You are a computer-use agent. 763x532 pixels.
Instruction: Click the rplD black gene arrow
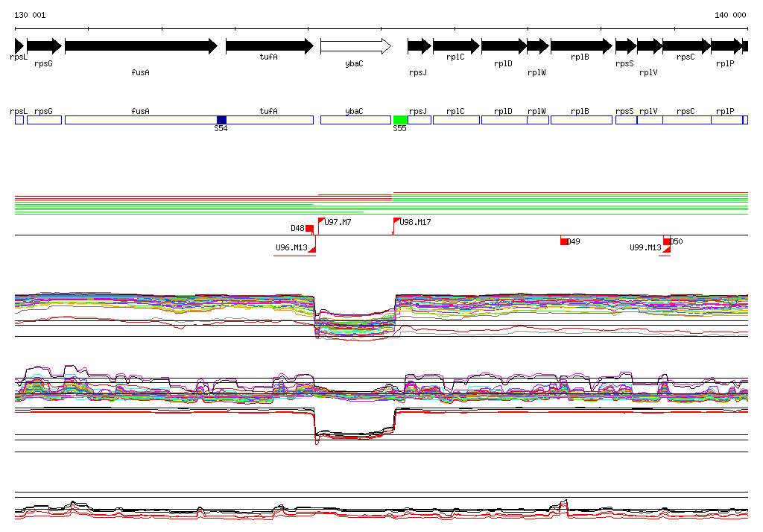tap(504, 46)
